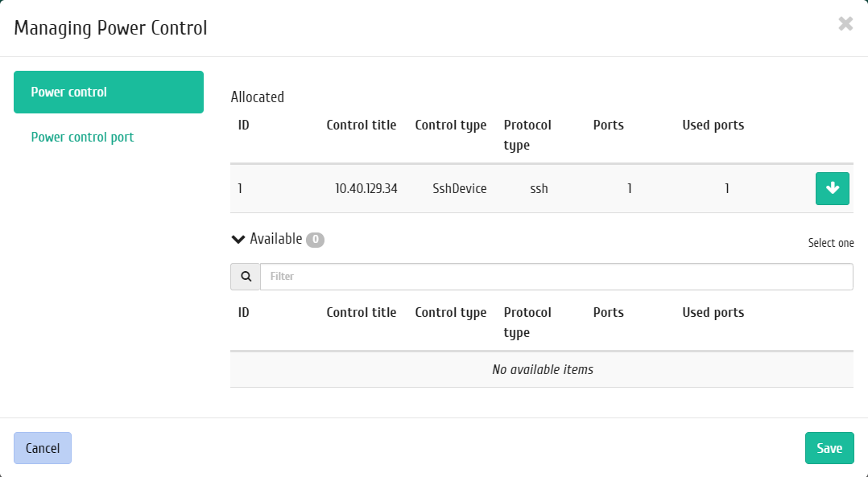Switch to Power control port tab

(82, 137)
